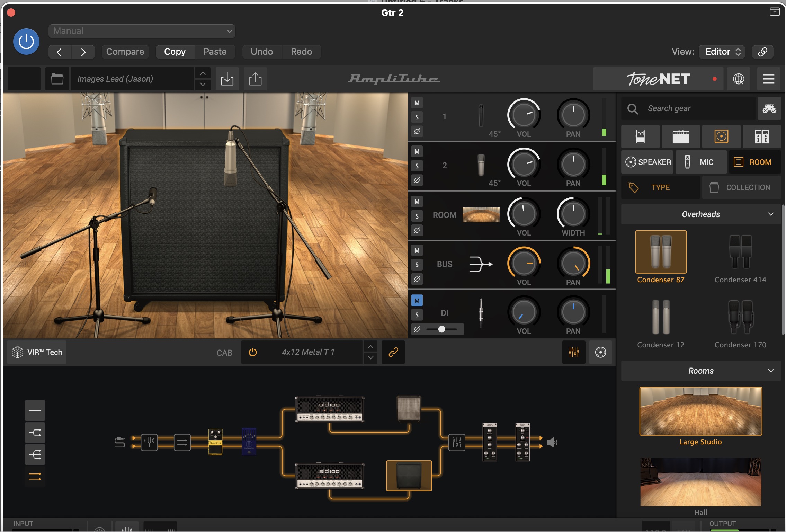Click the export share preset icon
The image size is (786, 532).
[255, 79]
